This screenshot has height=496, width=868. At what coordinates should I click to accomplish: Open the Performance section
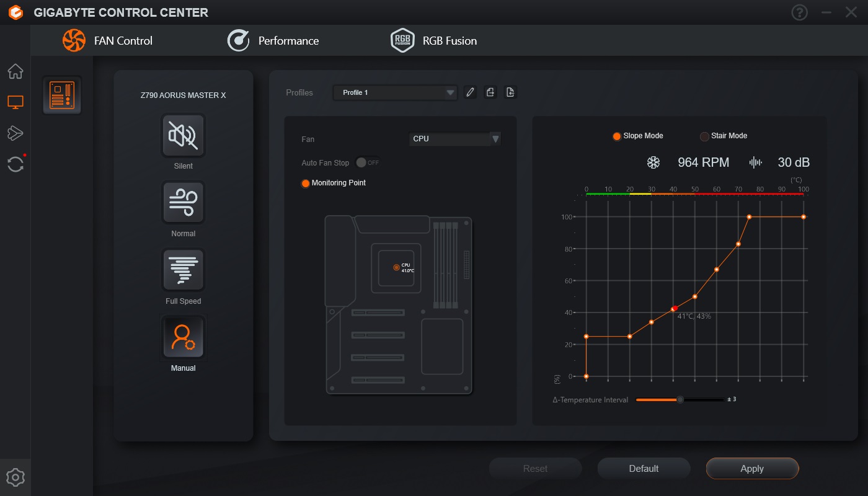[273, 41]
